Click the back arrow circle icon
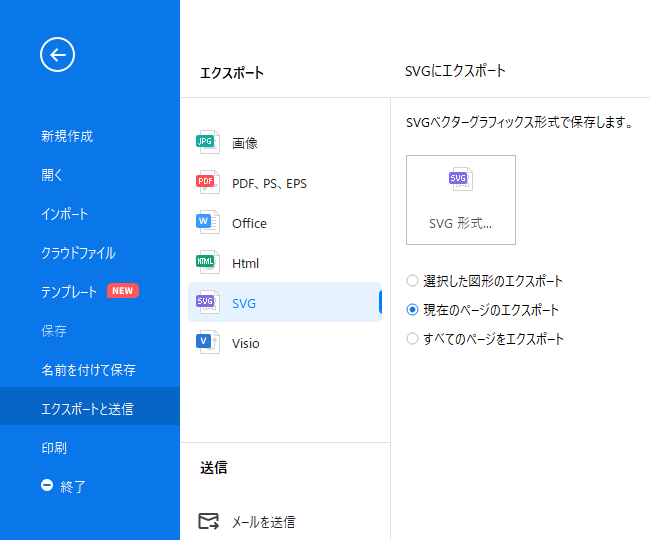This screenshot has height=540, width=650. pos(58,55)
